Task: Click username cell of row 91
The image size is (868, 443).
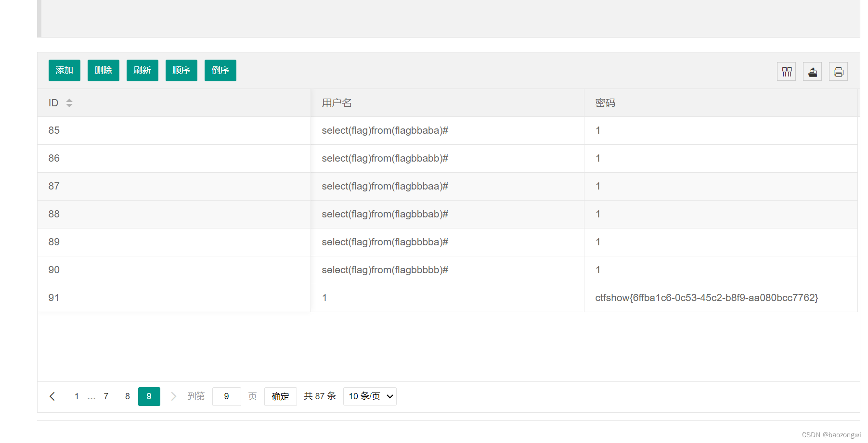Action: click(x=447, y=298)
